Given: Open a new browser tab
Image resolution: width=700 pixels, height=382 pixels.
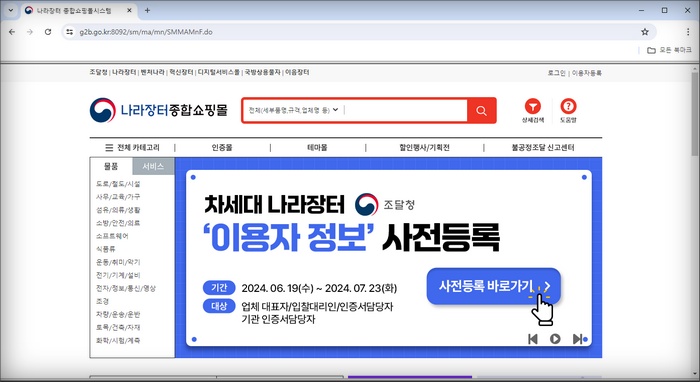Looking at the screenshot, I should pyautogui.click(x=147, y=10).
